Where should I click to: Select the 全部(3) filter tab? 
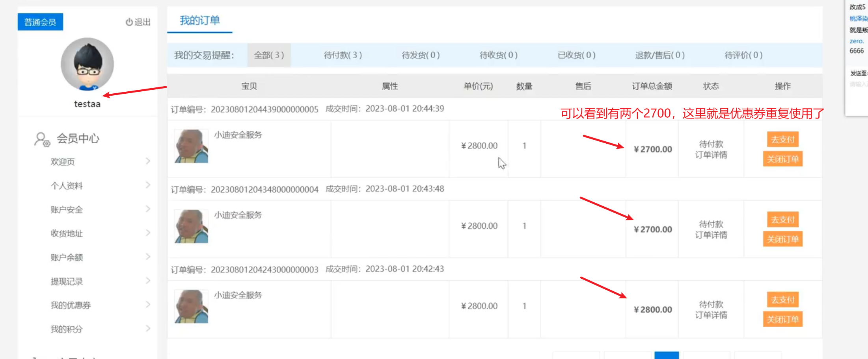(x=269, y=55)
